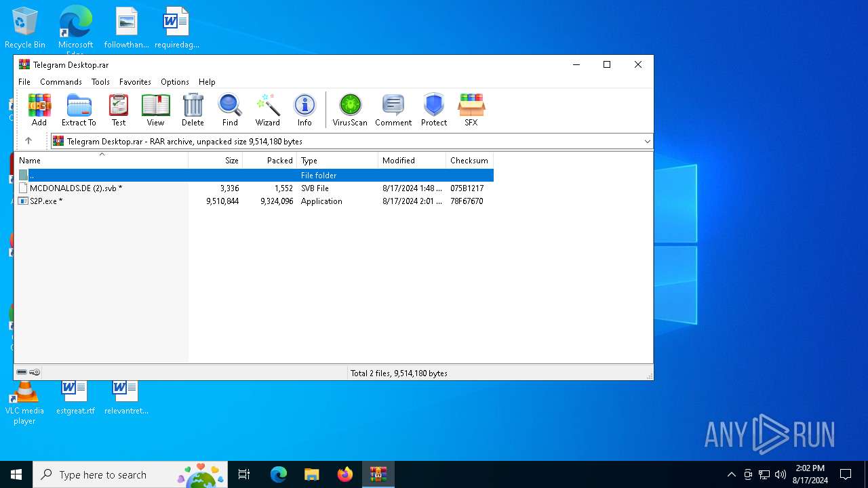
Task: Open the volume control in tray
Action: [781, 474]
